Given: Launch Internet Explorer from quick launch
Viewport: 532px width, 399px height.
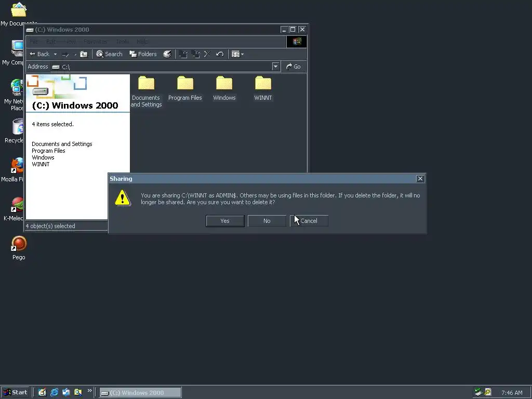Looking at the screenshot, I should tap(54, 393).
